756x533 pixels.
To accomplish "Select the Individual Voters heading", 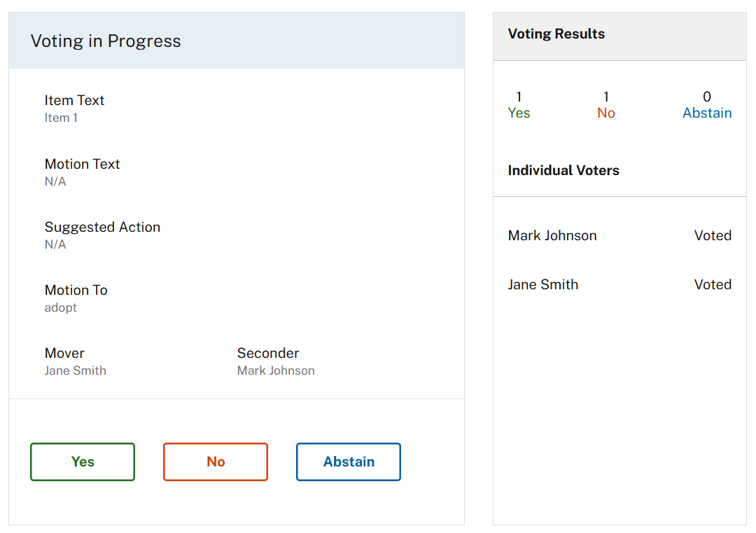I will click(x=563, y=170).
